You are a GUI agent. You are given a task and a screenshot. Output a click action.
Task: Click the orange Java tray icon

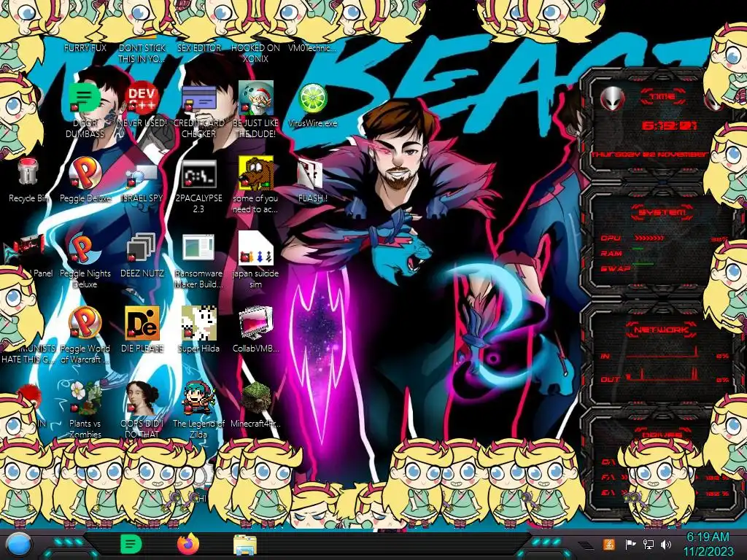[x=608, y=544]
